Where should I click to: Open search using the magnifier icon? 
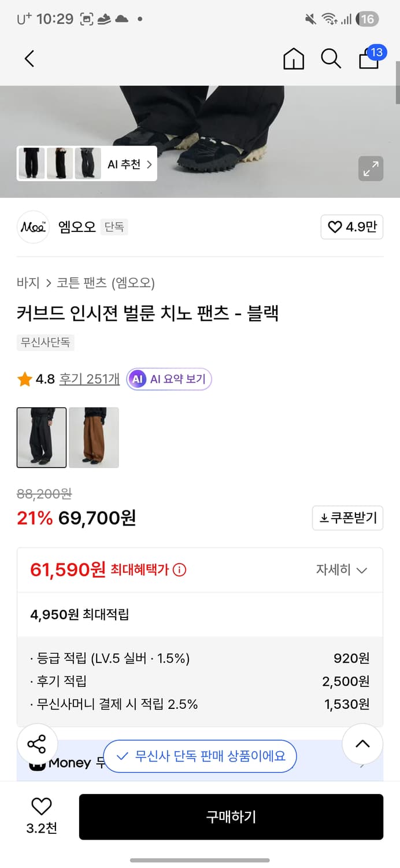331,58
